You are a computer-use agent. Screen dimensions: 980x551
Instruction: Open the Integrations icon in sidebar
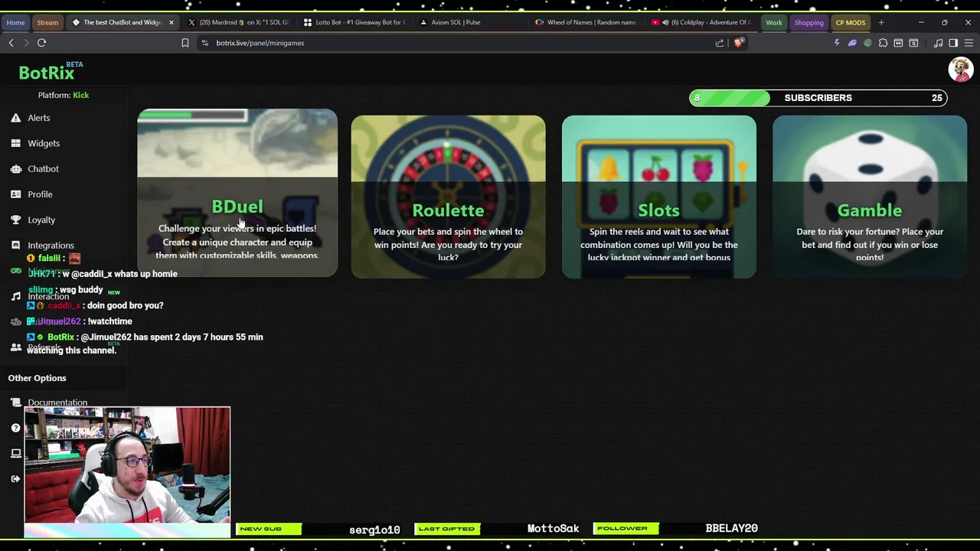coord(15,245)
